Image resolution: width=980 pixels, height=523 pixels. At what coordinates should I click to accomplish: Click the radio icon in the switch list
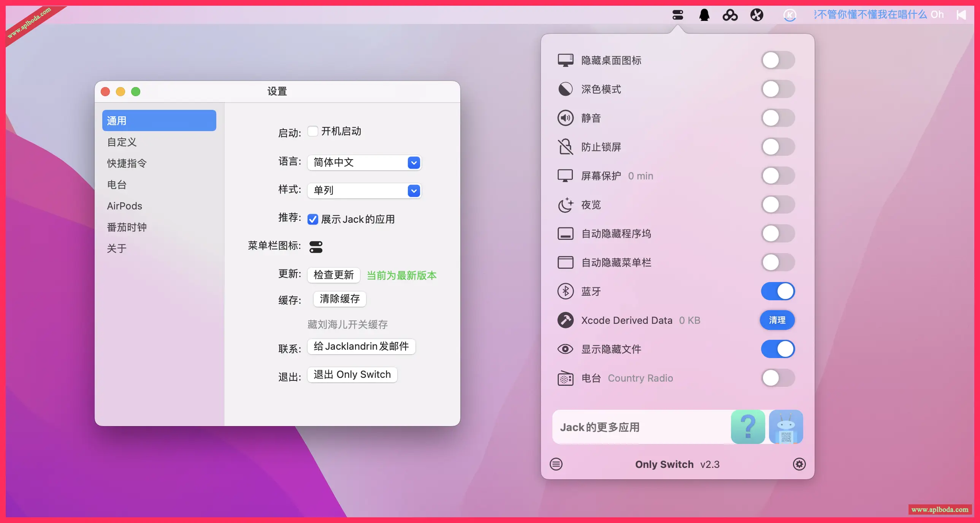(x=565, y=378)
